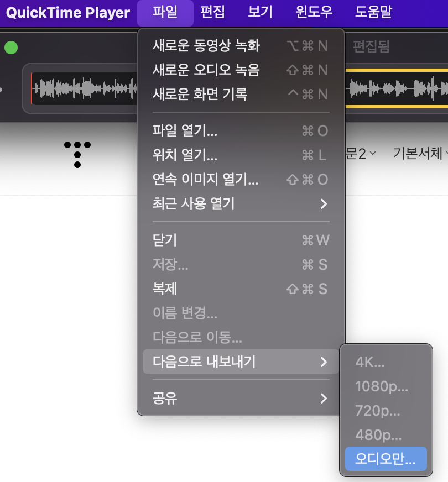The height and width of the screenshot is (482, 448).
Task: Open the 윈도우 menu
Action: click(314, 13)
